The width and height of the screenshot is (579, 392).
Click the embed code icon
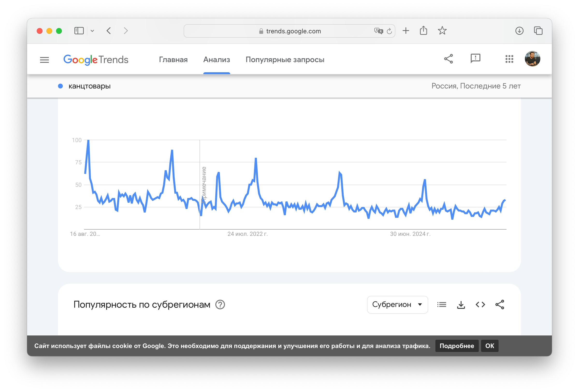pos(480,305)
